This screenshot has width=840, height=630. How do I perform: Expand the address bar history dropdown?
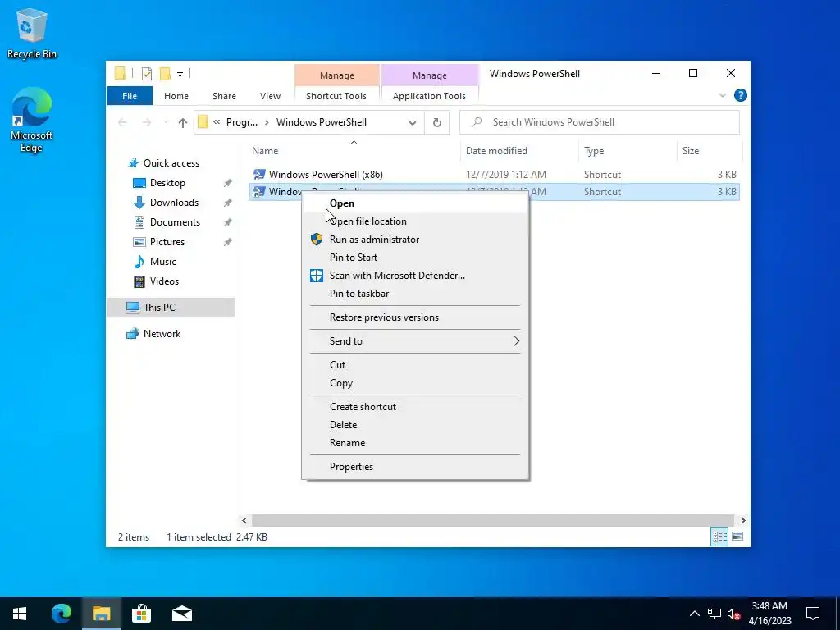click(x=412, y=122)
